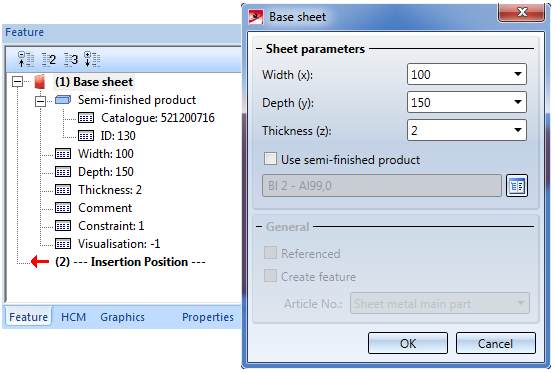This screenshot has width=555, height=373.
Task: Click the red Insertion Position arrow
Action: point(40,262)
